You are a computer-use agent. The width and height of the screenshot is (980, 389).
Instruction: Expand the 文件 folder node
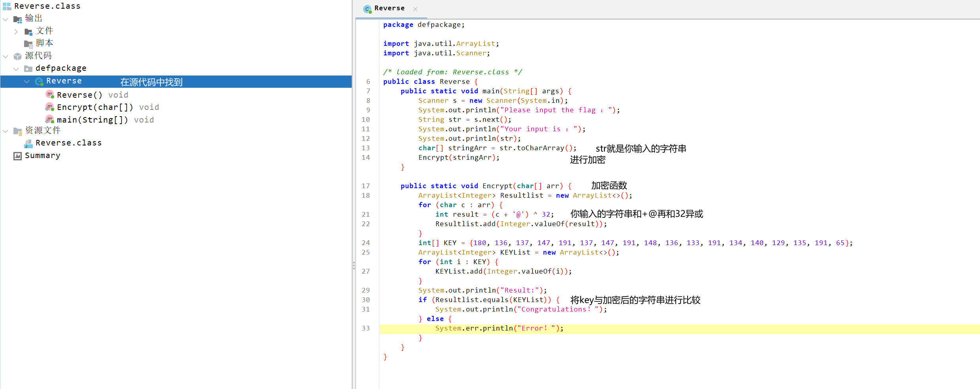16,31
